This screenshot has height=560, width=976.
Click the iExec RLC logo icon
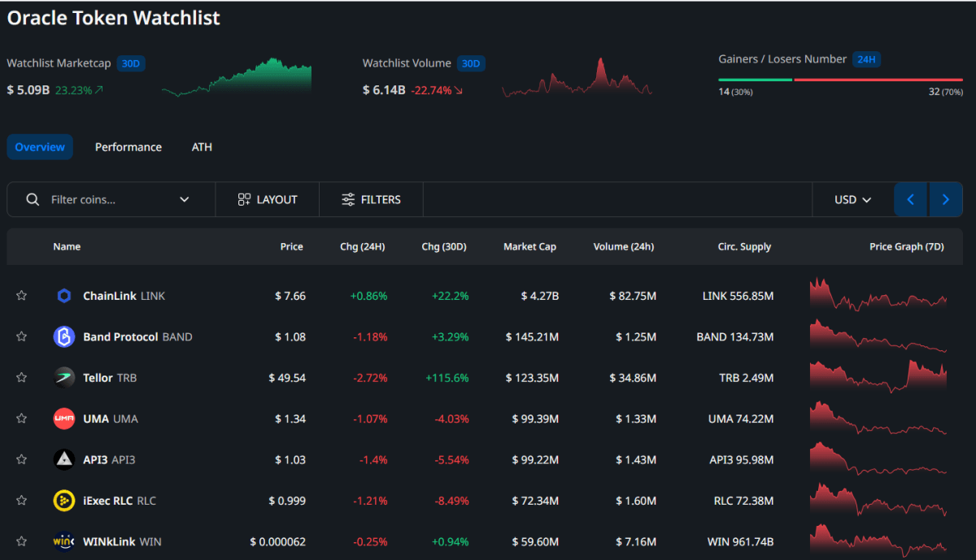64,501
